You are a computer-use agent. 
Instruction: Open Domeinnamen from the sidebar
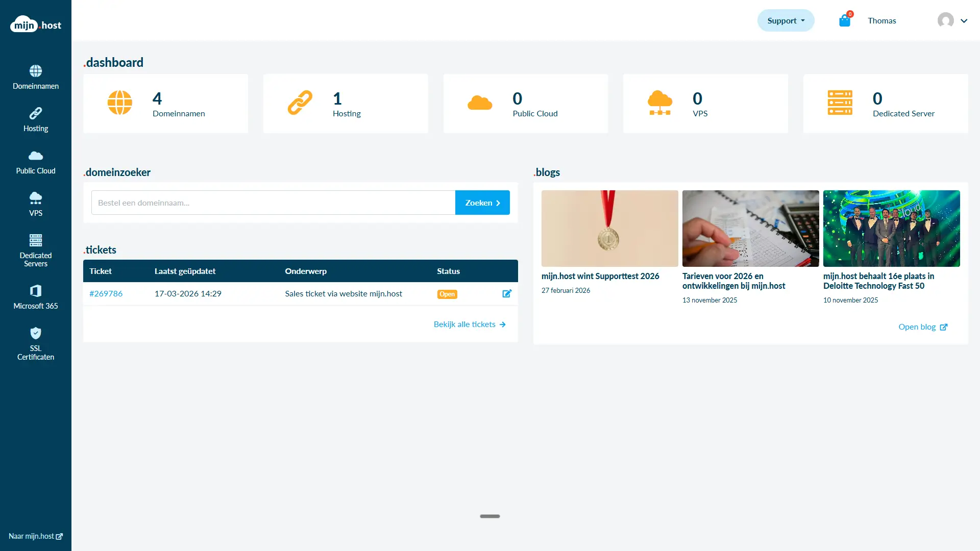35,77
